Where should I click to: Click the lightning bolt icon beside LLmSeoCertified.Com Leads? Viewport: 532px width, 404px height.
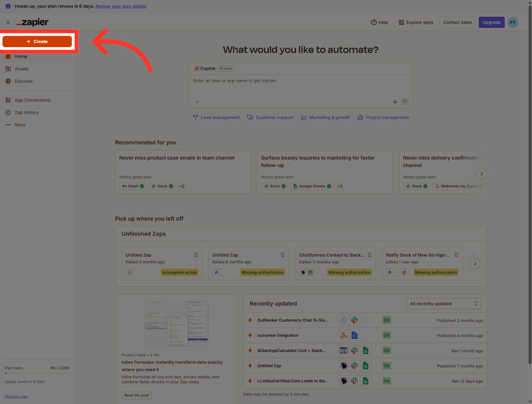pyautogui.click(x=250, y=381)
